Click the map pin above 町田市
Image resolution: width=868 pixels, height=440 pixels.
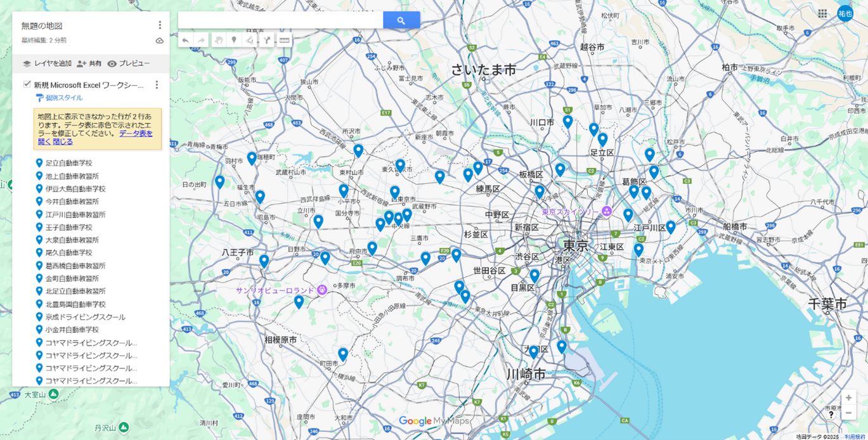click(x=343, y=354)
